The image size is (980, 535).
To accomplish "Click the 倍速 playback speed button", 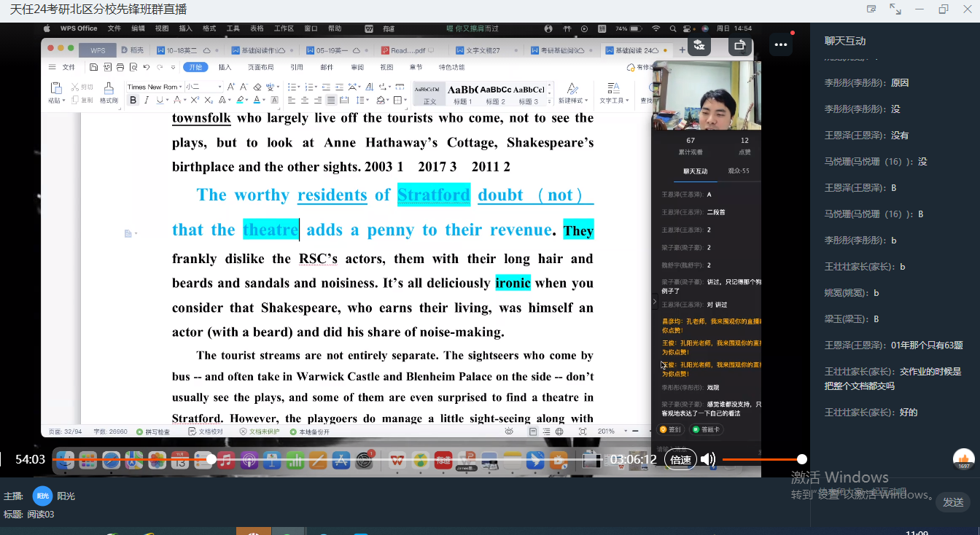I will point(680,460).
